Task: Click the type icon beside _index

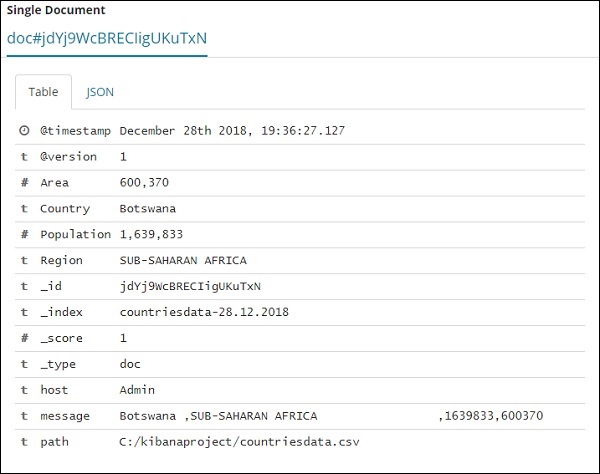Action: 24,312
